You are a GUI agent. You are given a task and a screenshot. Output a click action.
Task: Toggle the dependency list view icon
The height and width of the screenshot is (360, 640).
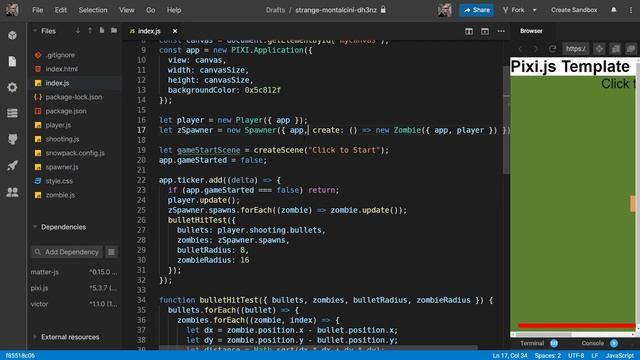click(x=111, y=252)
